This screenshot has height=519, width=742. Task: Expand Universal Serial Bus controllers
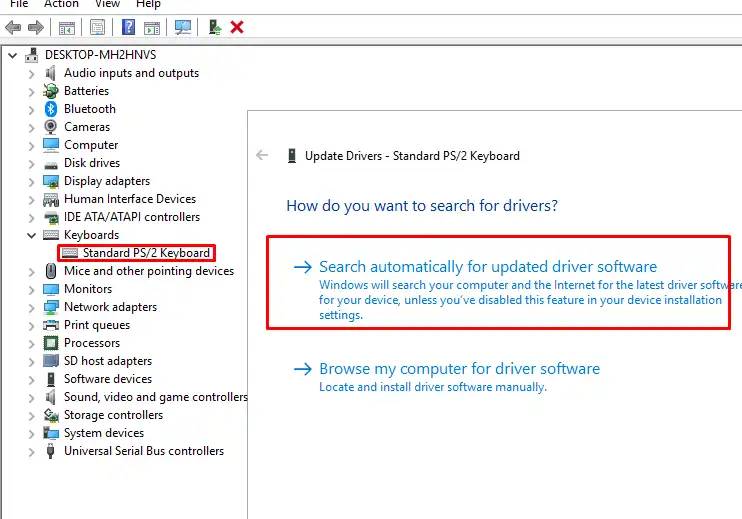[31, 451]
